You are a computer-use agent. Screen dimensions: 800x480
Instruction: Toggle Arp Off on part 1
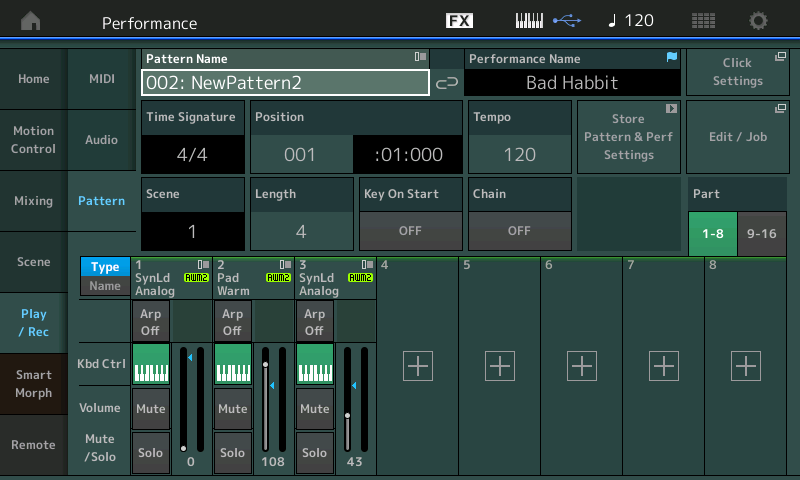pyautogui.click(x=150, y=322)
